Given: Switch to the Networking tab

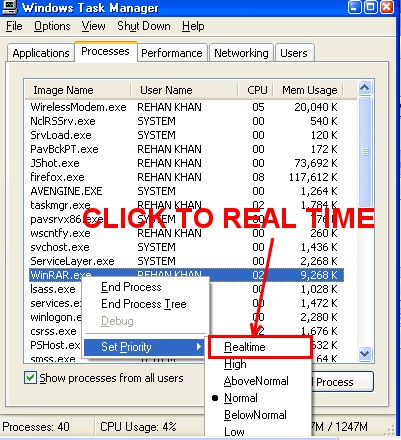Looking at the screenshot, I should coord(241,53).
